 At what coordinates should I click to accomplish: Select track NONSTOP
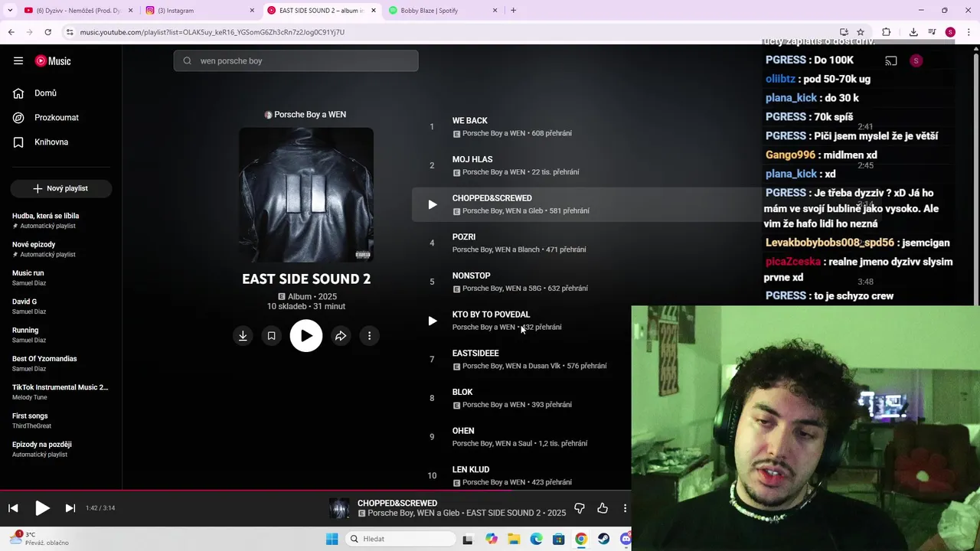point(472,276)
